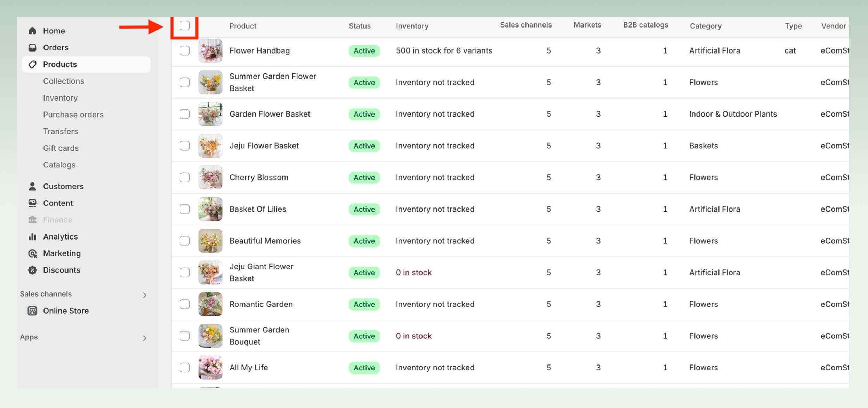Open the Collections submenu item
This screenshot has width=868, height=408.
click(x=64, y=81)
